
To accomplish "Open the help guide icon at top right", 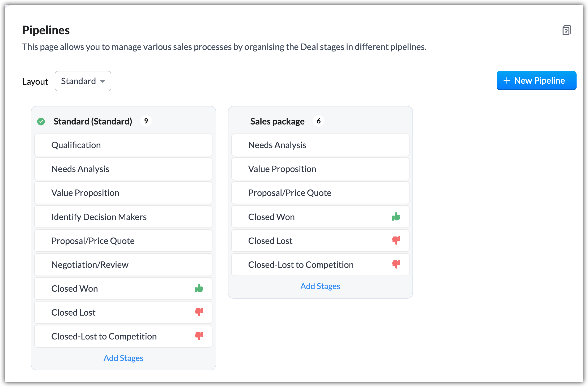I will point(566,30).
